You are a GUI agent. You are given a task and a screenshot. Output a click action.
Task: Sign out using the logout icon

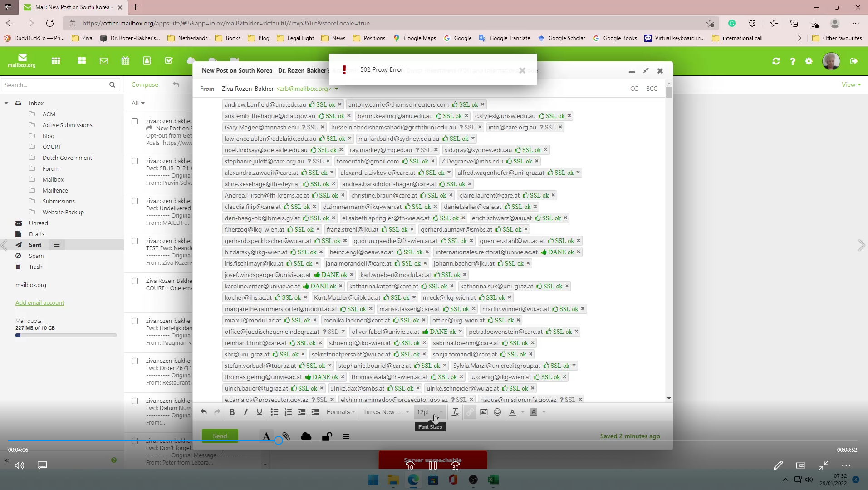click(854, 61)
